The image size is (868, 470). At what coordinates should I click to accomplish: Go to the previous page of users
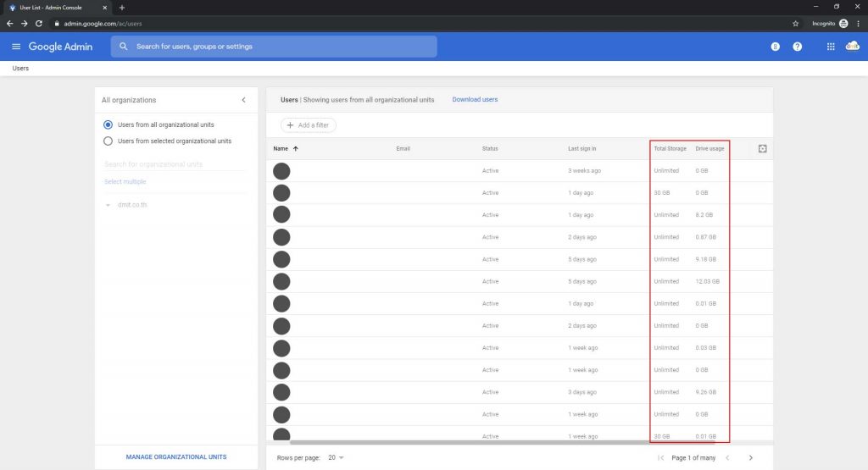(727, 458)
